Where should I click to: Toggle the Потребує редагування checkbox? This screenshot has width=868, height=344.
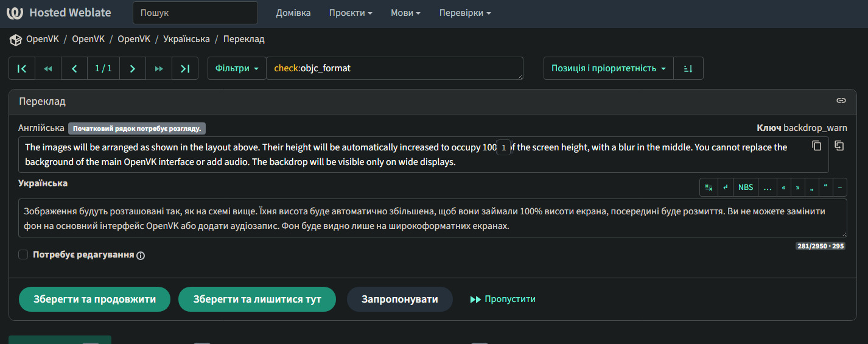23,254
